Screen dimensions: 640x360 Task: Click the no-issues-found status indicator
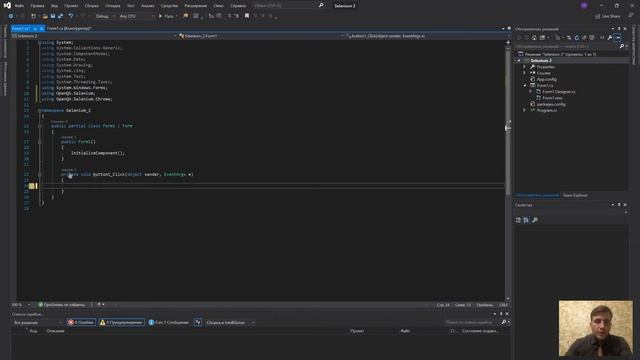tap(62, 304)
